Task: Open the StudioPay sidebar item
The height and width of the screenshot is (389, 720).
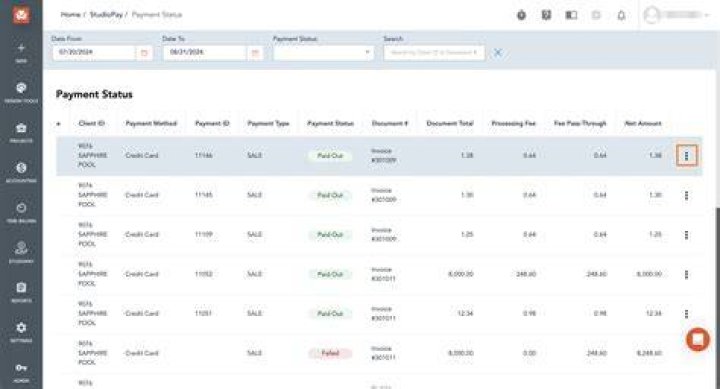Action: [x=21, y=253]
